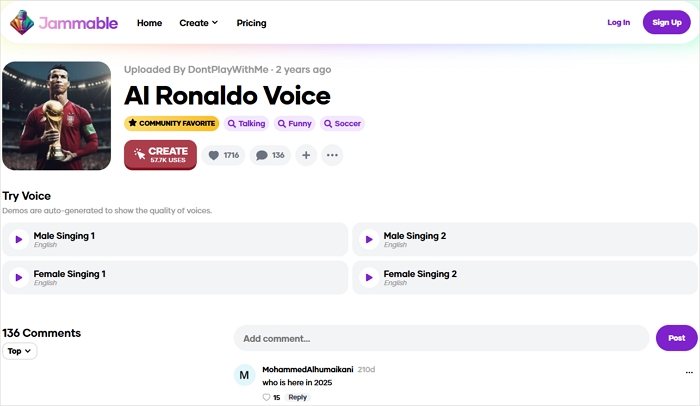Play the Female Singing 2 demo

pyautogui.click(x=369, y=277)
